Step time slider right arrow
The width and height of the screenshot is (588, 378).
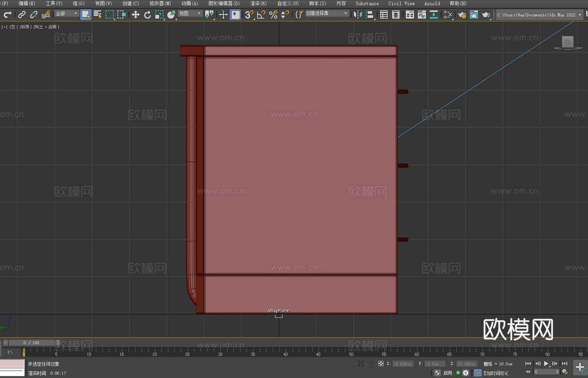(58, 343)
